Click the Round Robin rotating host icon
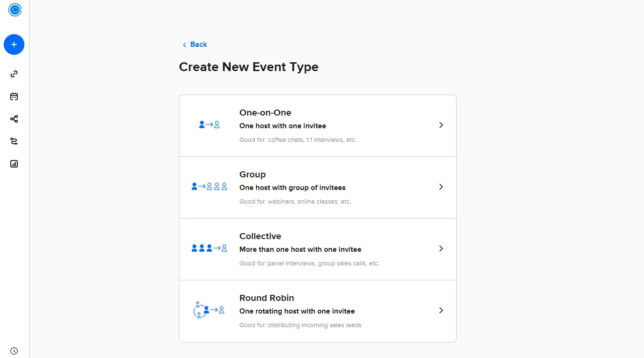Screen dimensions: 644x358 (x=209, y=309)
